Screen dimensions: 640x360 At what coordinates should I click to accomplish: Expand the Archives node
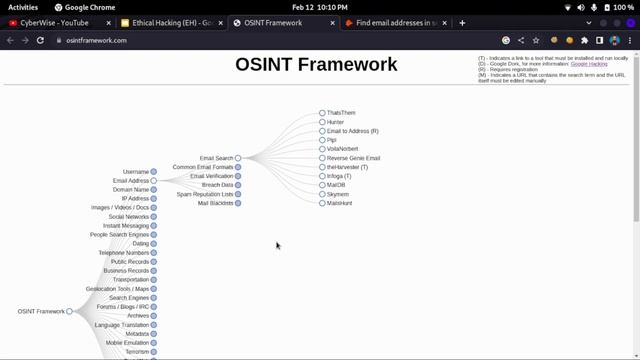[x=153, y=316]
